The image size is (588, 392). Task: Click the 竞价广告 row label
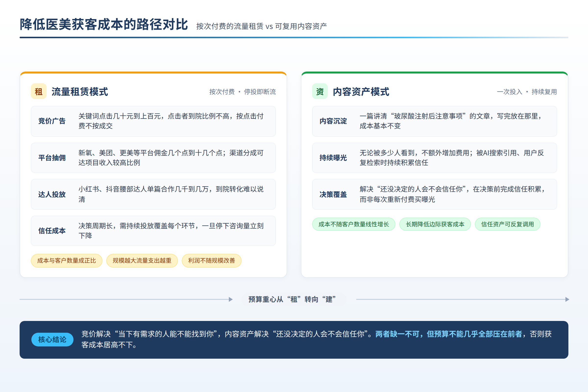point(52,121)
